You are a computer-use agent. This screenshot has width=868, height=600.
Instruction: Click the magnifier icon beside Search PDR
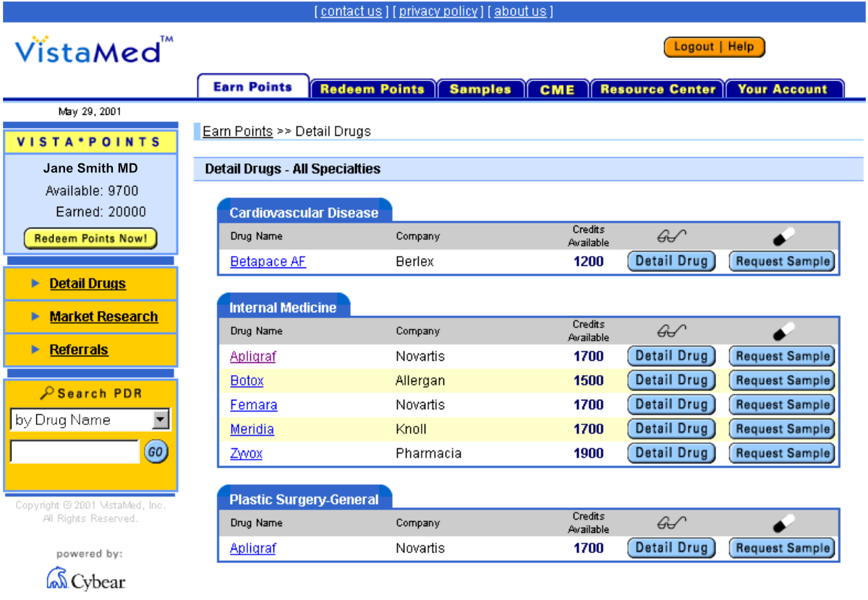point(47,393)
